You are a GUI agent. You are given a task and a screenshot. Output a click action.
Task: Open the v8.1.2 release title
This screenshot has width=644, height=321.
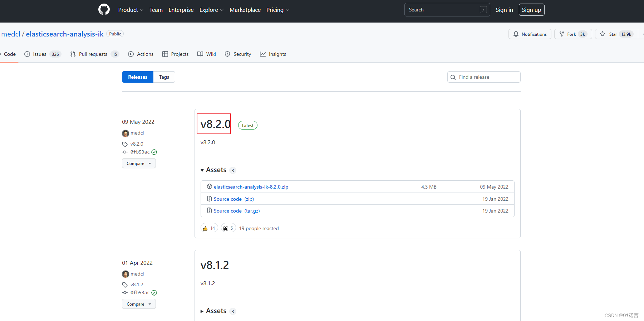click(215, 265)
